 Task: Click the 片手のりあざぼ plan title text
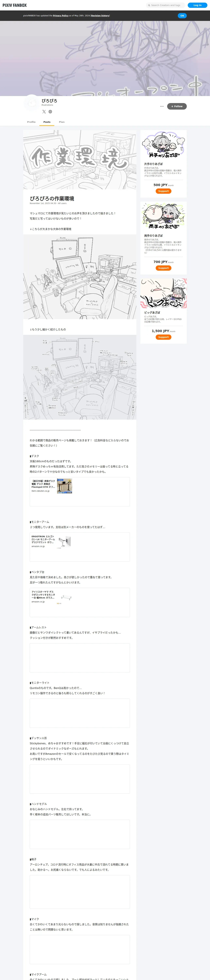click(153, 164)
